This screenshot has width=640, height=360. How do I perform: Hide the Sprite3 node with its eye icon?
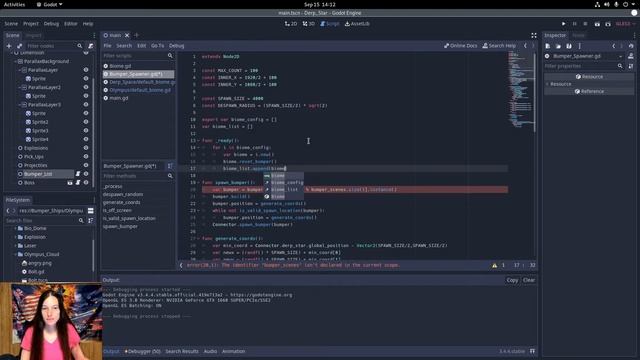86,131
